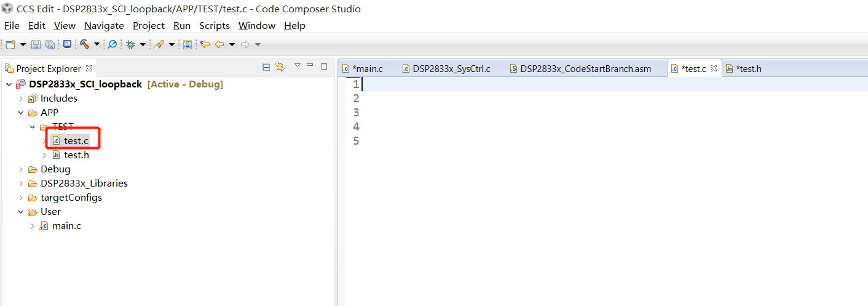The height and width of the screenshot is (306, 868).
Task: Click the New file toolbar icon
Action: coord(11,44)
